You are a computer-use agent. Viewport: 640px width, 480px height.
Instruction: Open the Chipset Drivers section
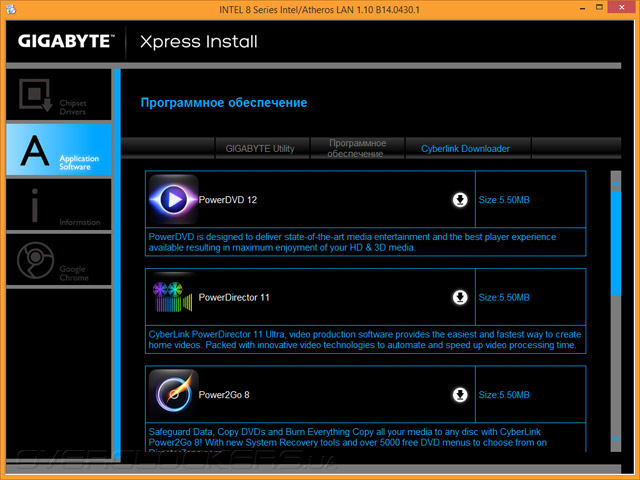pos(59,94)
